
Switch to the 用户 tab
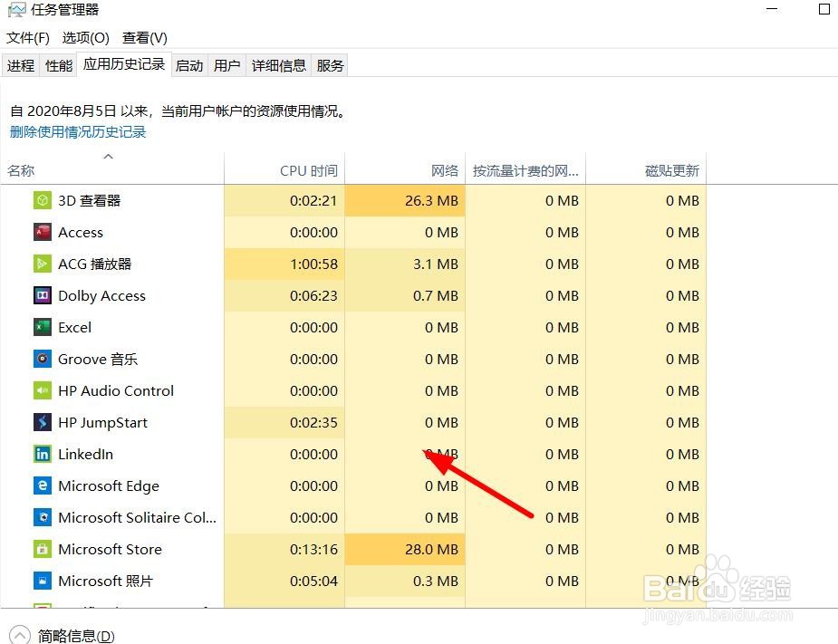[226, 65]
